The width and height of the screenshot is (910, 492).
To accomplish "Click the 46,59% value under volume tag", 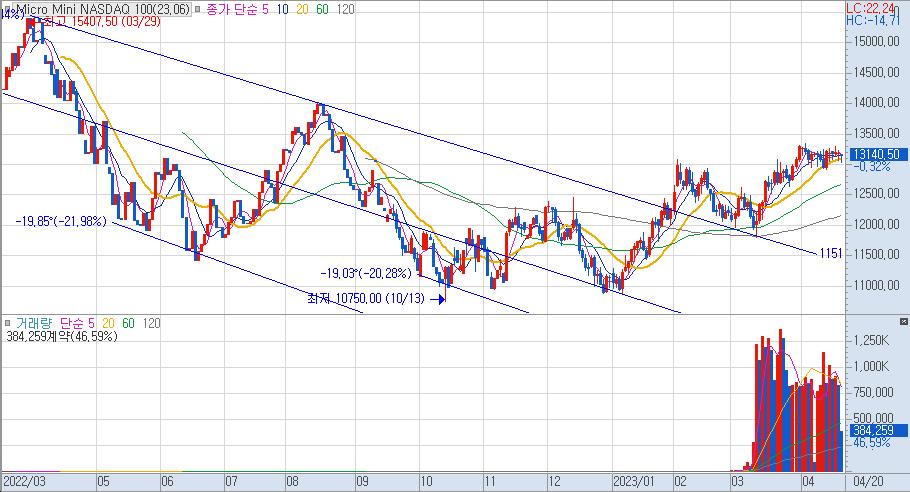I will point(871,443).
